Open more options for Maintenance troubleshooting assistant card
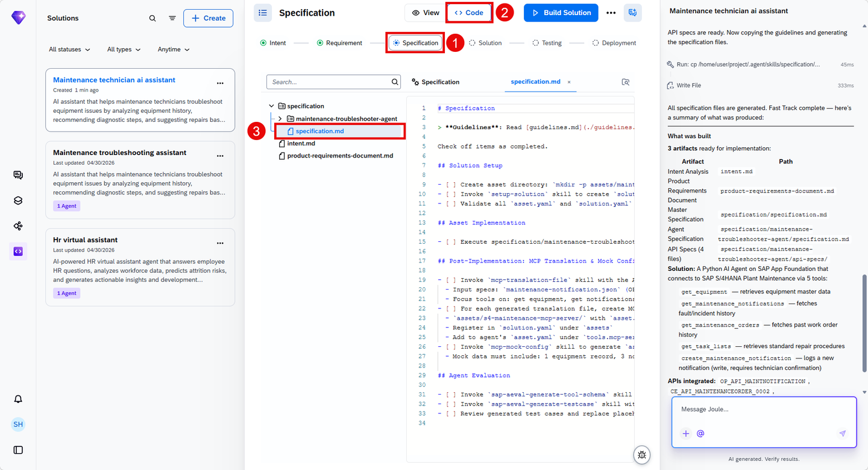 [x=220, y=156]
